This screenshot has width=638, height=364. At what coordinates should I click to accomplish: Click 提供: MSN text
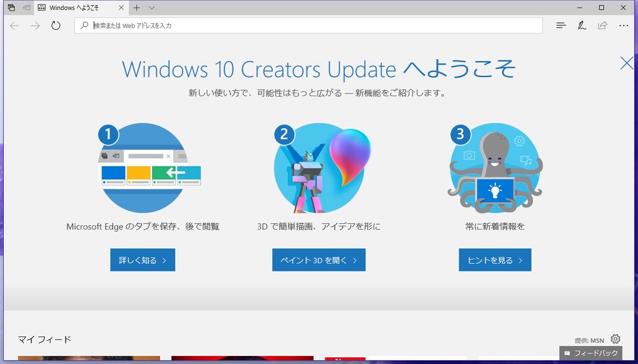(589, 340)
